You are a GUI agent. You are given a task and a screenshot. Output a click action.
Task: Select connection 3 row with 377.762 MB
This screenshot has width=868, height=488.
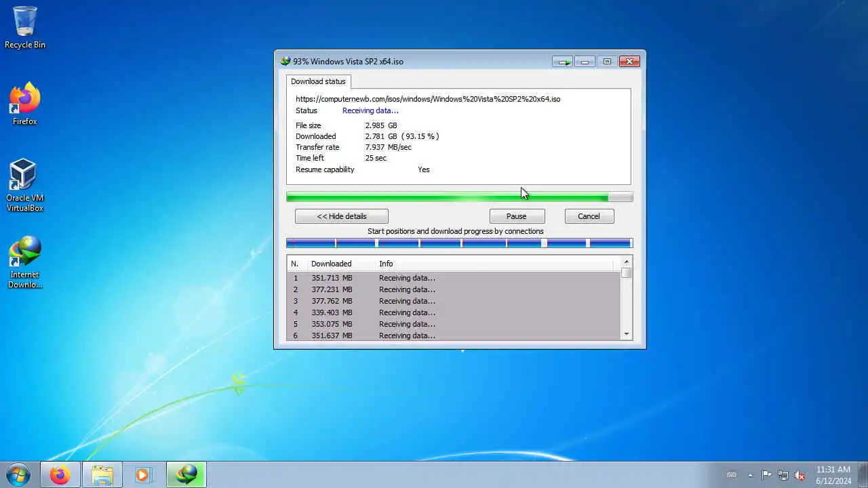point(454,301)
